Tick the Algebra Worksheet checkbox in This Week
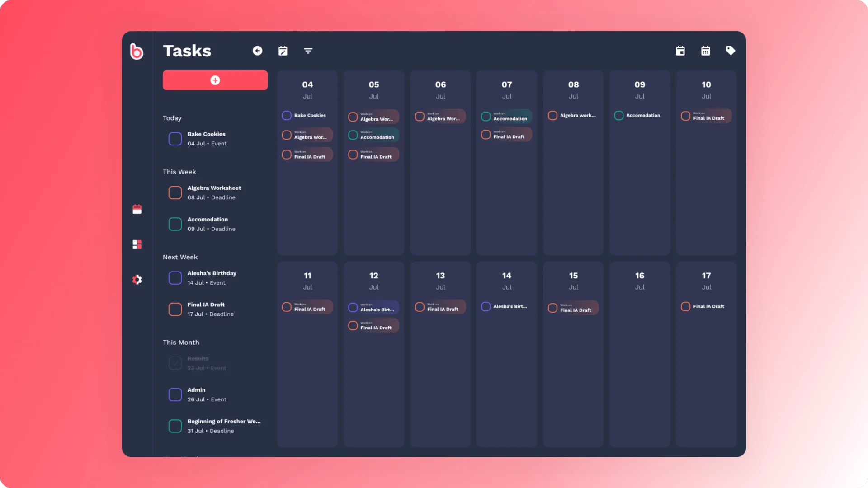The width and height of the screenshot is (868, 488). point(175,192)
